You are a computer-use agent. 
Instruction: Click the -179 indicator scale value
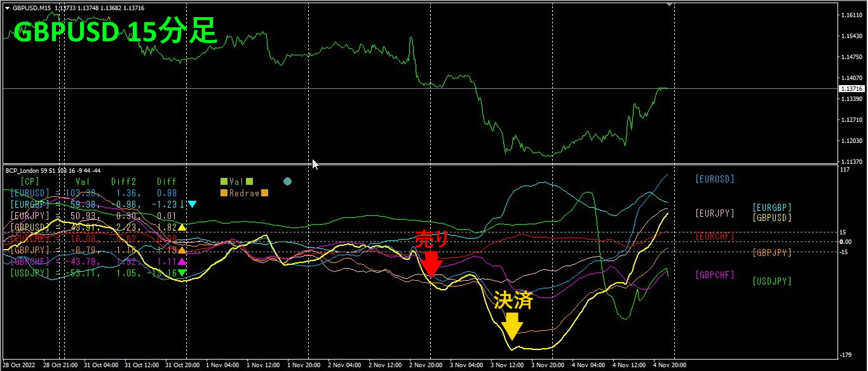pos(846,355)
